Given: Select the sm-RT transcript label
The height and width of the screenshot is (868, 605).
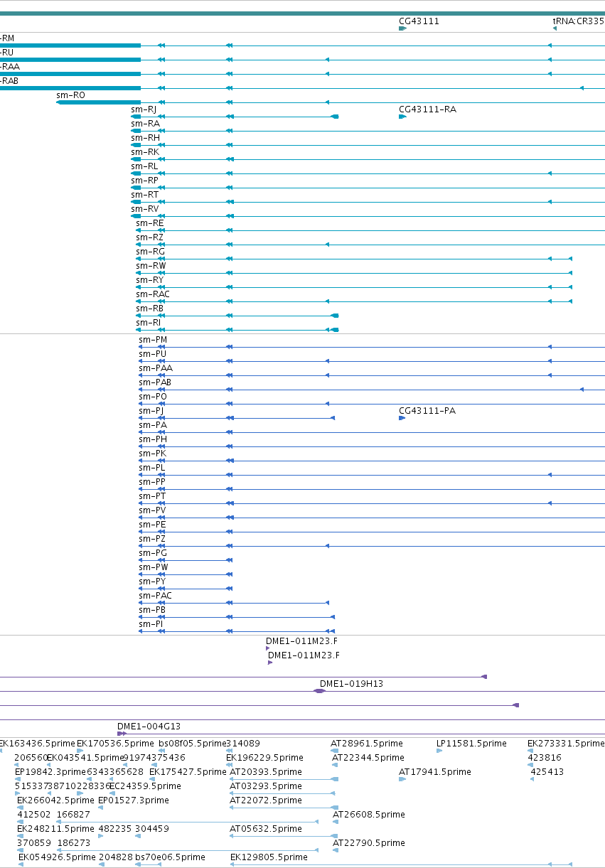Looking at the screenshot, I should [x=145, y=195].
